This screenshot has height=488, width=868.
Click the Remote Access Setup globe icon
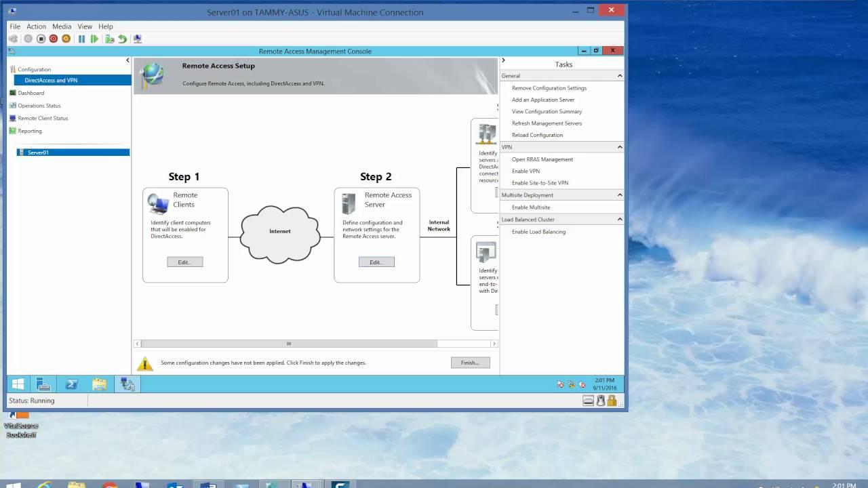point(151,76)
